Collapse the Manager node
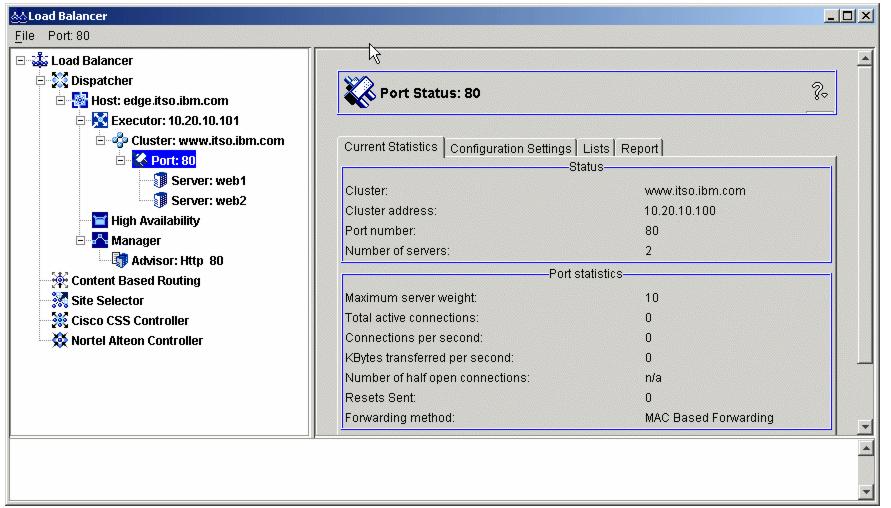The image size is (891, 508). click(80, 240)
